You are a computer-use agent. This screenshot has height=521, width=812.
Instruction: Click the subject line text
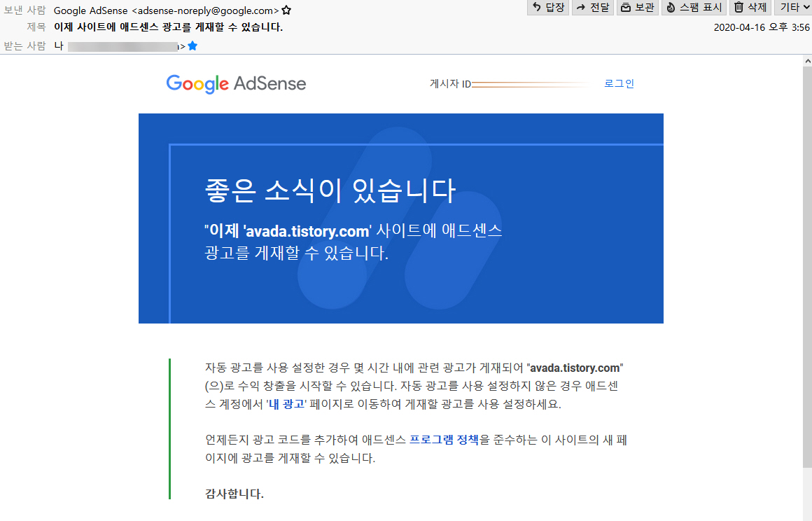coord(168,27)
